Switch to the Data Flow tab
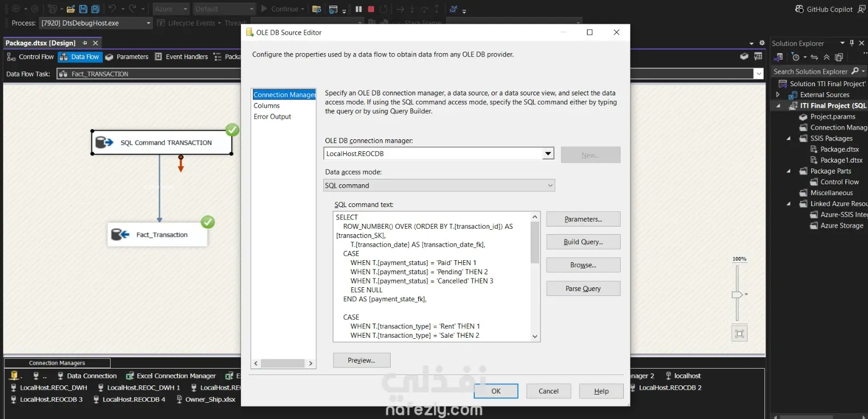Screen dimensions: 868x419 pos(79,56)
